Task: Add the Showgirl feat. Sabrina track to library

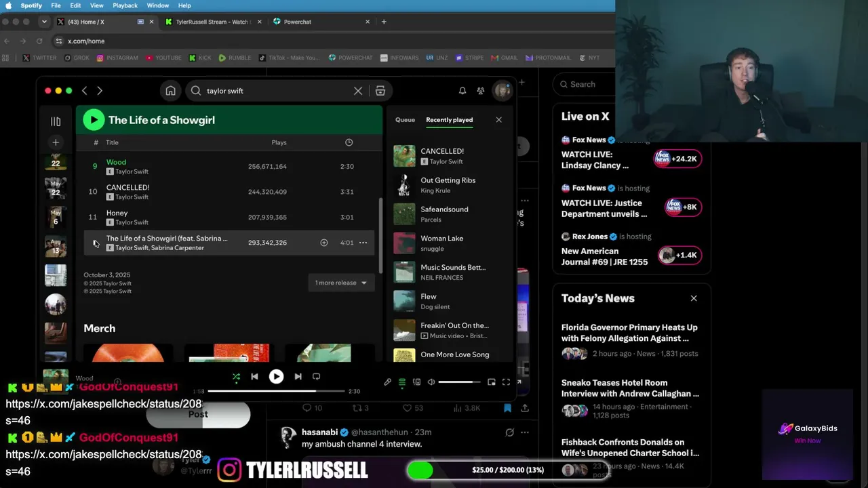Action: coord(324,243)
